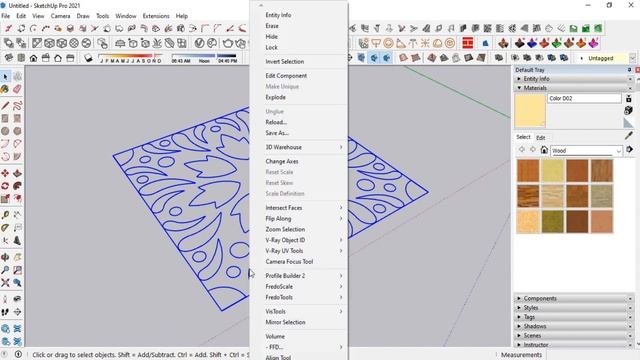The width and height of the screenshot is (640, 360).
Task: Click the current material preview swatch
Action: click(x=530, y=111)
